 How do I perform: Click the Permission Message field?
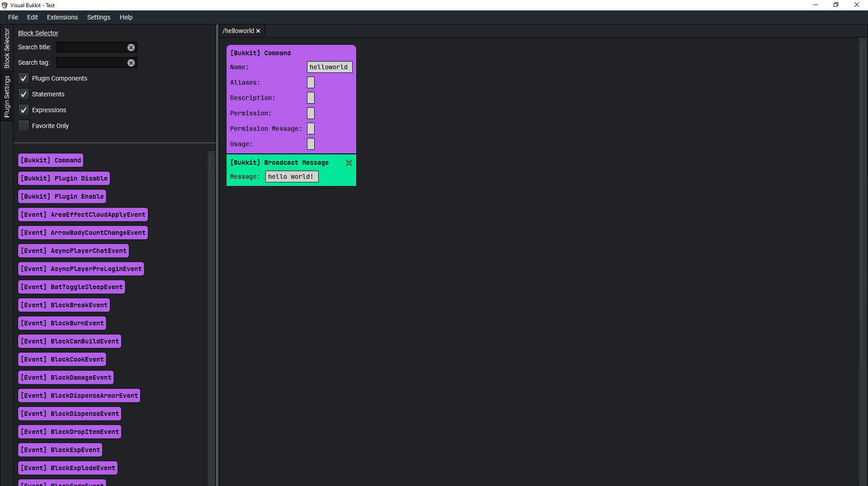(x=311, y=129)
